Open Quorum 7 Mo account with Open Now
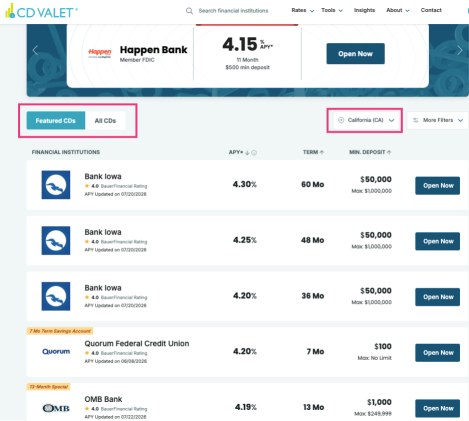The height and width of the screenshot is (421, 469). click(x=437, y=353)
